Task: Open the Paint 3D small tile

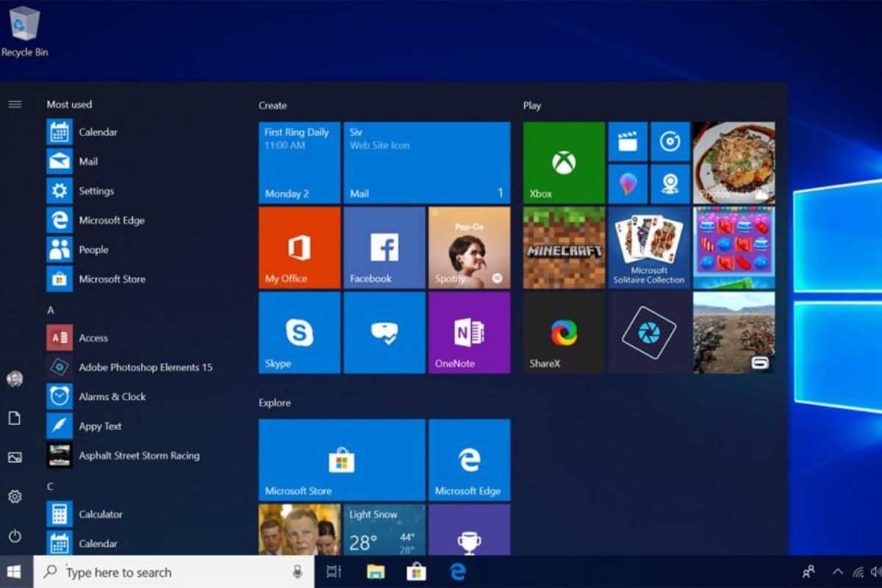Action: 628,184
